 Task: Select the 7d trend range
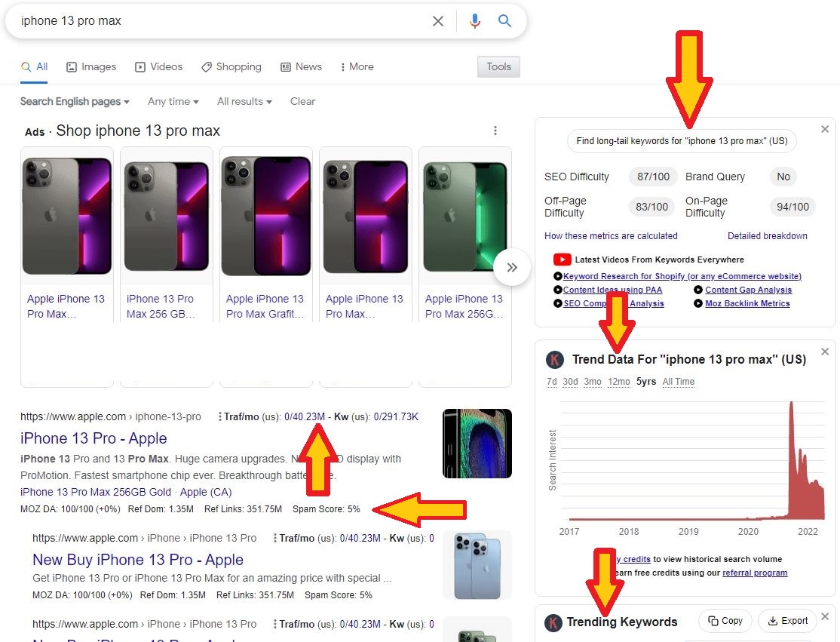click(x=551, y=382)
